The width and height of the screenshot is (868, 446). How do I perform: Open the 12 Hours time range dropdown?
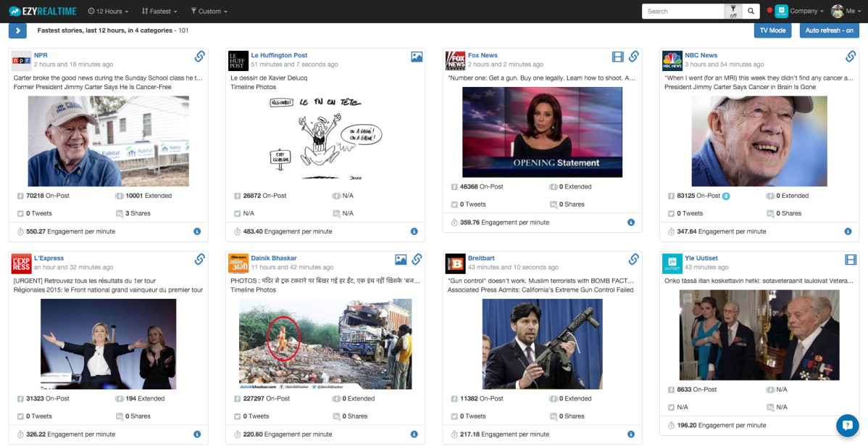click(x=109, y=11)
